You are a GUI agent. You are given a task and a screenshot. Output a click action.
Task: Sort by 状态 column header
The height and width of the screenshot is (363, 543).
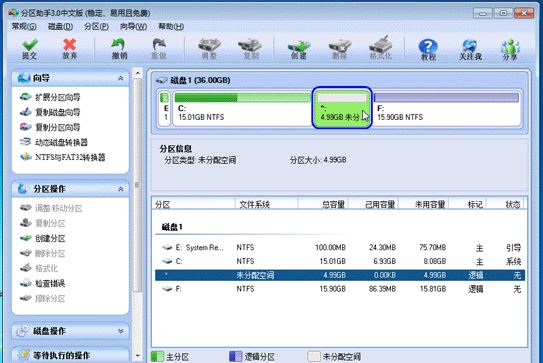pos(506,204)
